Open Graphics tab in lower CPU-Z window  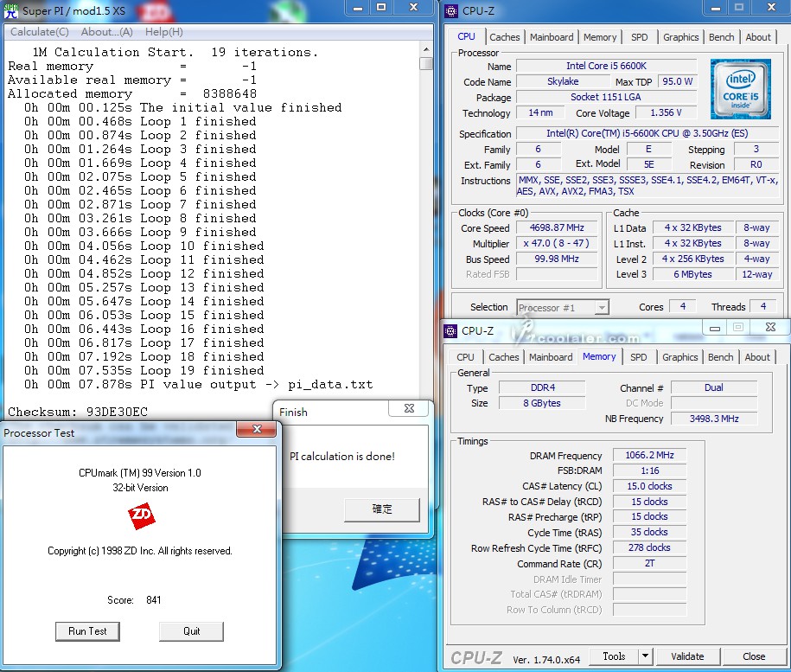679,357
